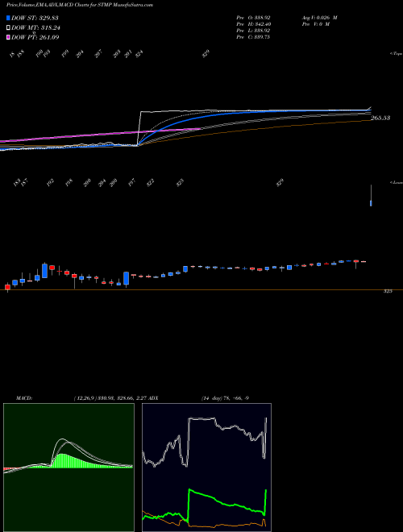The image size is (403, 532).
Task: Click the "Pre H: 342.40" value
Action: coord(253,24)
